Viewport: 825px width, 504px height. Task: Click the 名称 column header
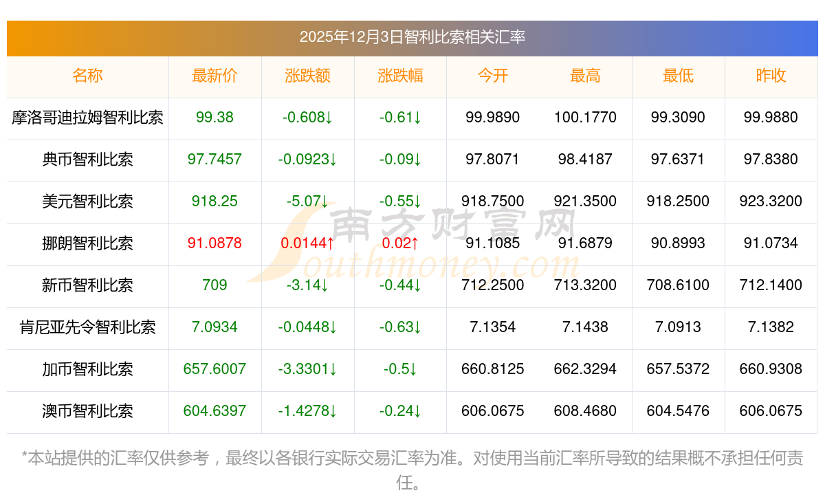87,76
